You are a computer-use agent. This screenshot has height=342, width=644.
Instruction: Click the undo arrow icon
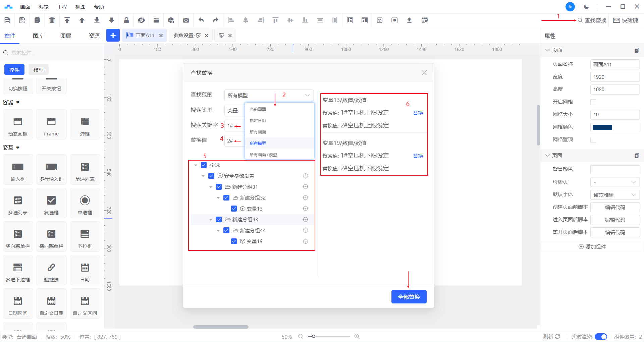(x=201, y=20)
